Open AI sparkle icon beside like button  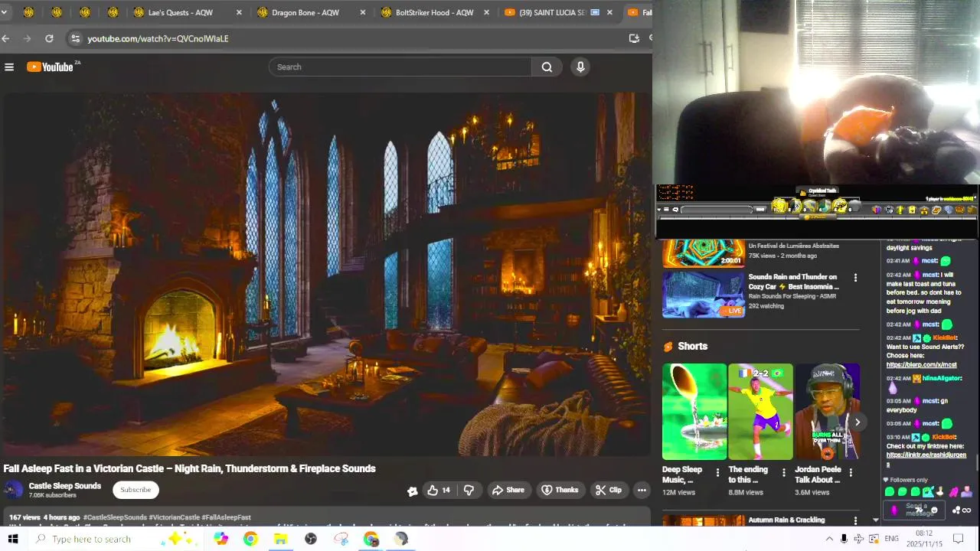pos(412,491)
